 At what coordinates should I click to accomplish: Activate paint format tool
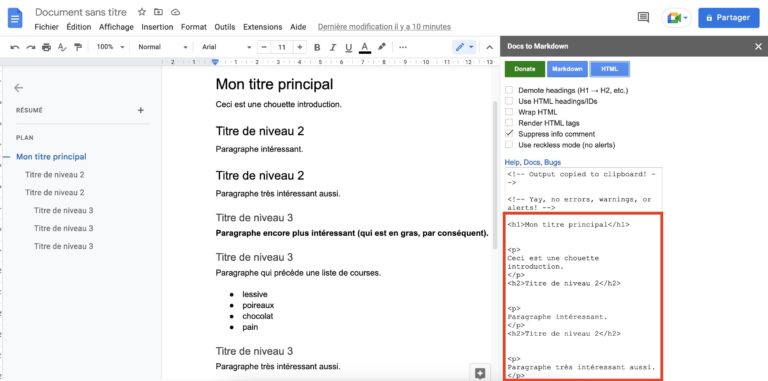[77, 47]
